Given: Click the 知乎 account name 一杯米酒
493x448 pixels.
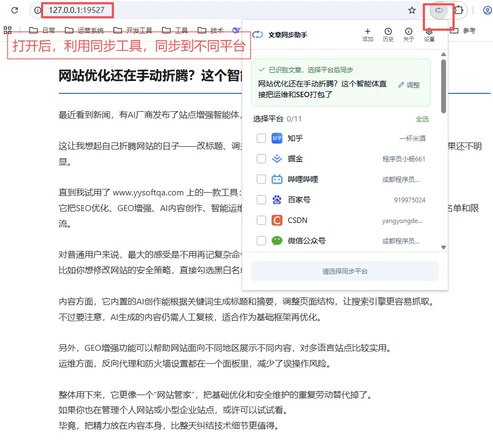Looking at the screenshot, I should [x=412, y=138].
